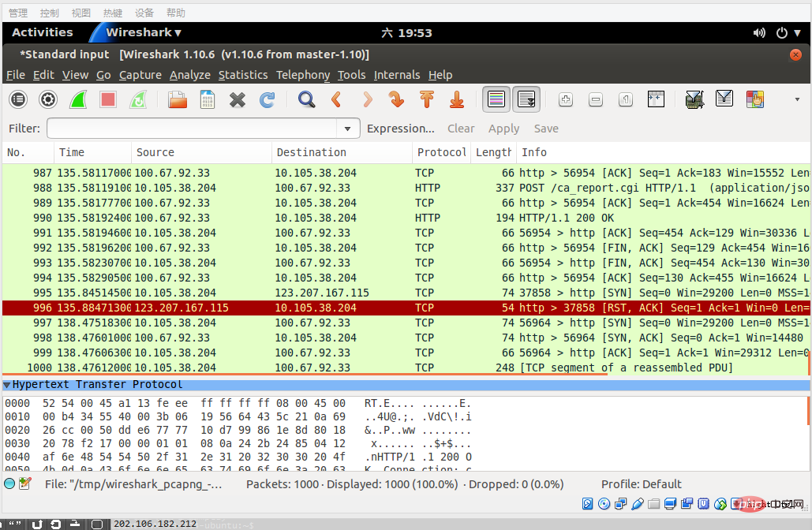Open the Internals menu
This screenshot has width=812, height=530.
tap(397, 75)
